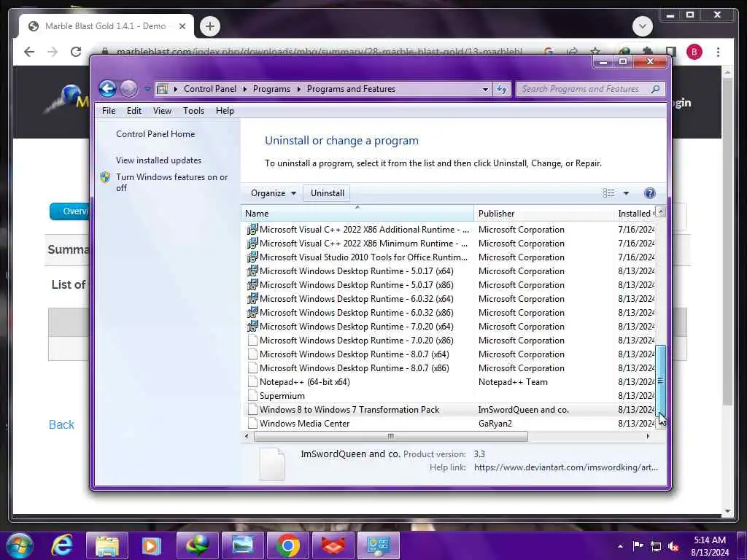The image size is (747, 560).
Task: Click the Forward arrow in Control Panel window
Action: [128, 88]
